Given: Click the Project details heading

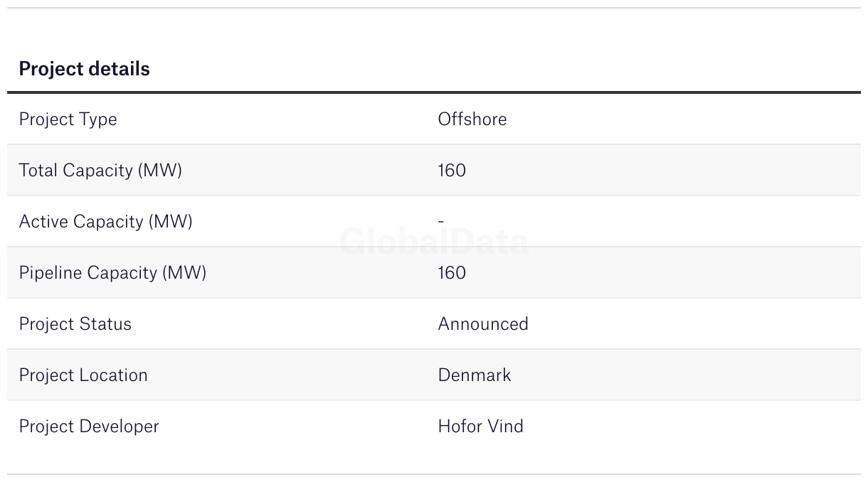Looking at the screenshot, I should 84,69.
